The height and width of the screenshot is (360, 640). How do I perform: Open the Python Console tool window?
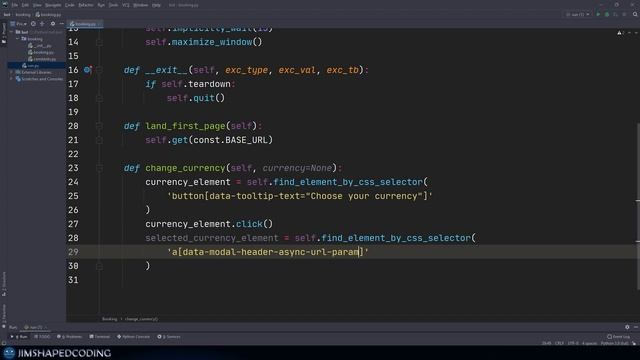[133, 337]
